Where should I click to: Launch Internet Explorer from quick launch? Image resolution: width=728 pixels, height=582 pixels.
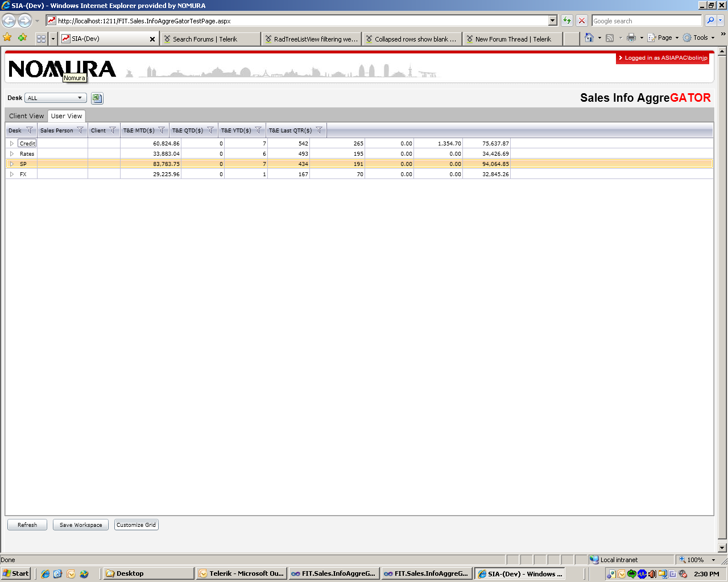click(x=45, y=573)
